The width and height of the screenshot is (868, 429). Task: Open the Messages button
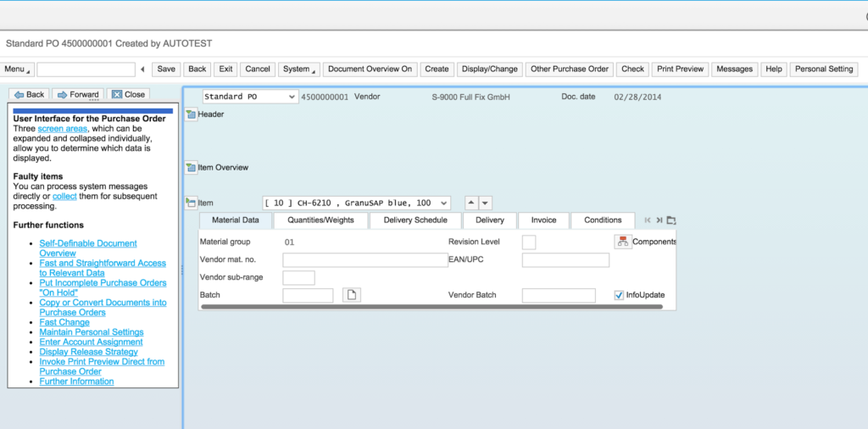pyautogui.click(x=734, y=70)
